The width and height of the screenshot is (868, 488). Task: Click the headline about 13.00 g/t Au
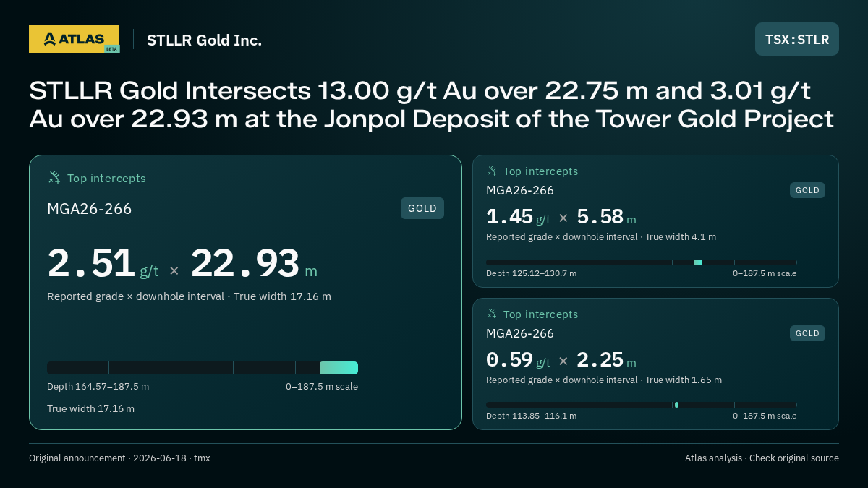coord(432,104)
